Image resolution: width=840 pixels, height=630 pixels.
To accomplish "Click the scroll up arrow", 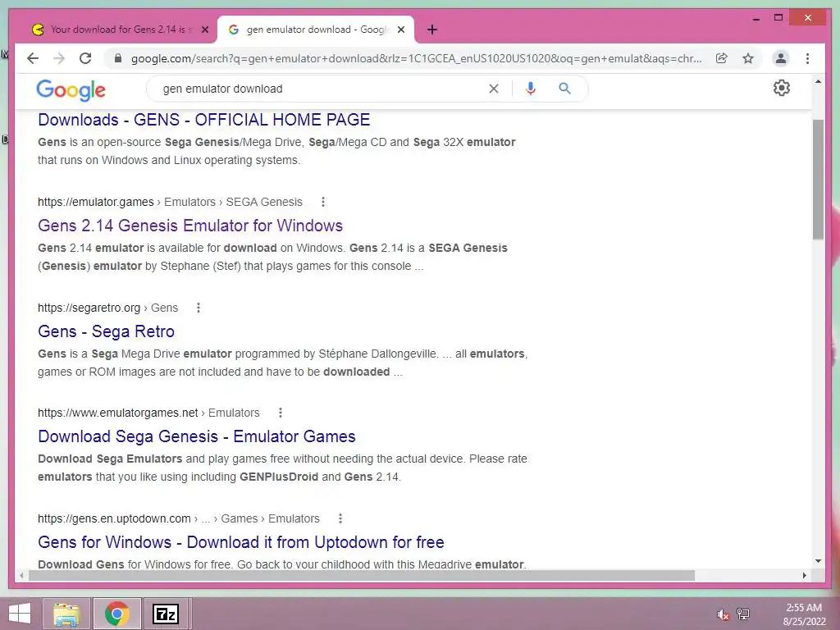I will (818, 81).
